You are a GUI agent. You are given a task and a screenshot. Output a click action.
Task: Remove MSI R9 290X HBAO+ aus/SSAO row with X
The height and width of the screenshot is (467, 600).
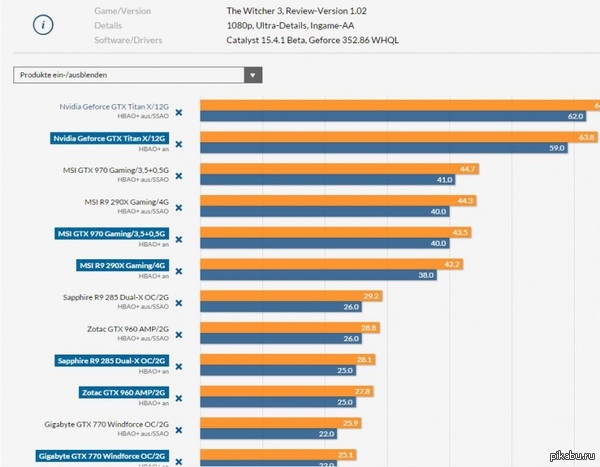coord(179,208)
